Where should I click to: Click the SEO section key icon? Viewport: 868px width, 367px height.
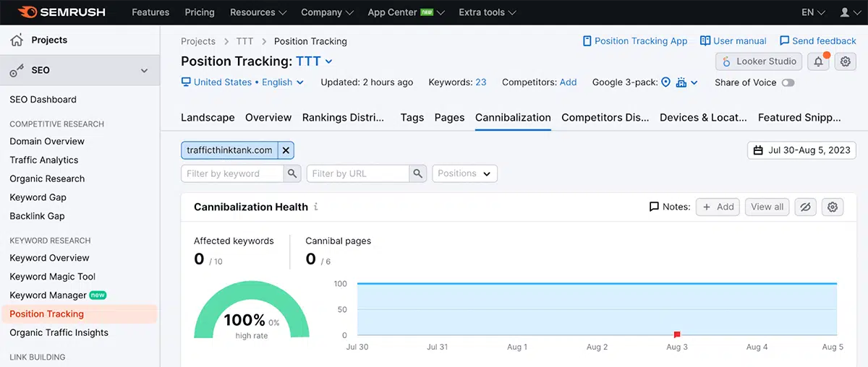tap(17, 70)
